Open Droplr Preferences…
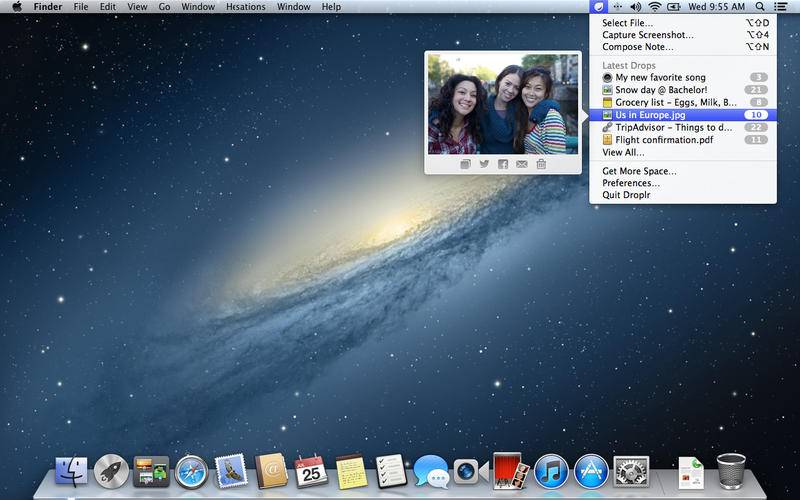This screenshot has width=800, height=500. pos(631,183)
